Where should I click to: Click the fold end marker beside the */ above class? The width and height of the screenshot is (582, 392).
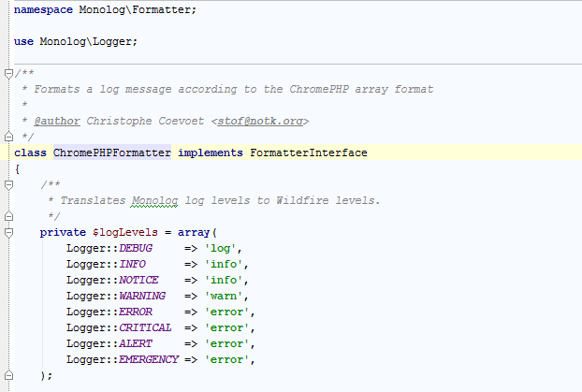9,137
